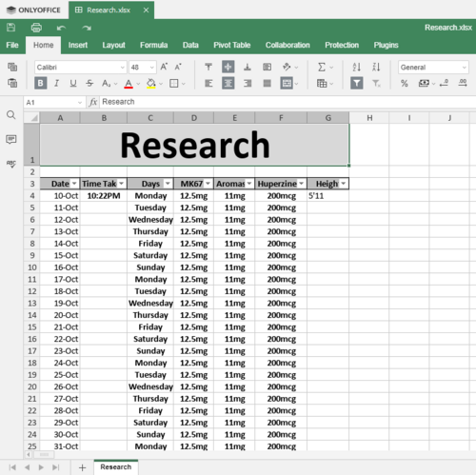Apply the yellow fill color swatch

click(x=151, y=84)
